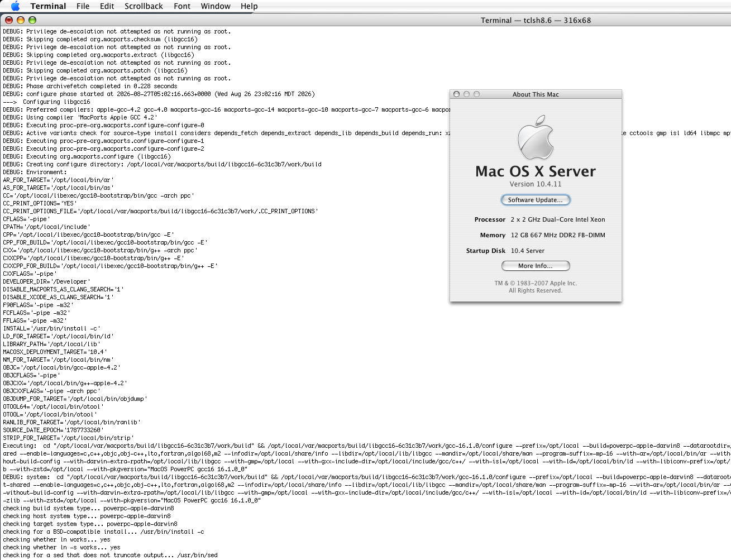Open the Window menu
Screen dimensions: 731x560
click(x=216, y=6)
